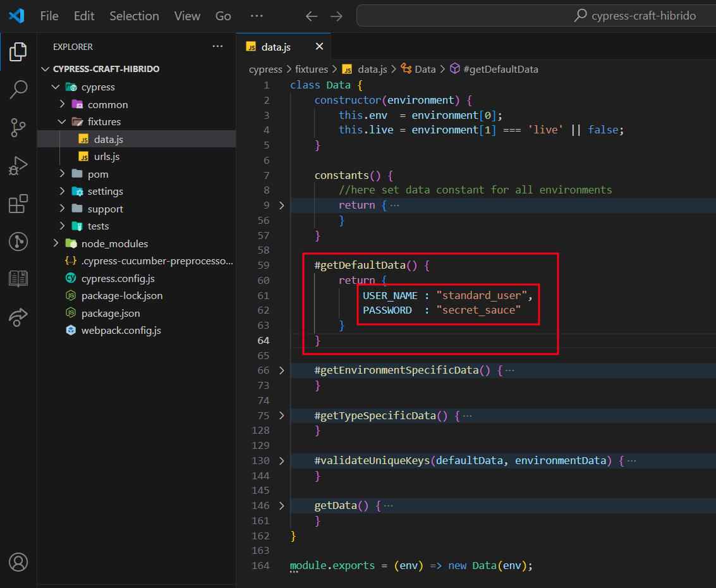Click the cypress.config.js file icon
The width and height of the screenshot is (716, 588).
pos(71,278)
